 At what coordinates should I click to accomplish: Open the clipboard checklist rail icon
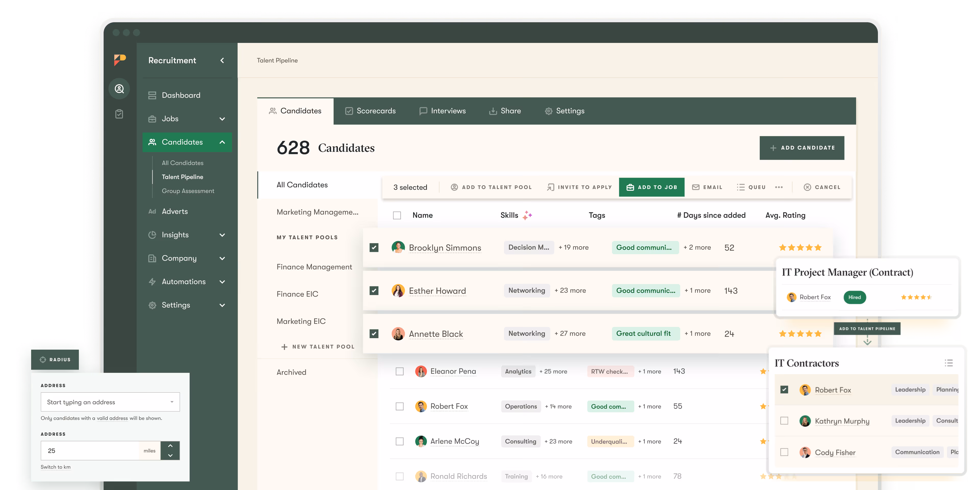119,114
